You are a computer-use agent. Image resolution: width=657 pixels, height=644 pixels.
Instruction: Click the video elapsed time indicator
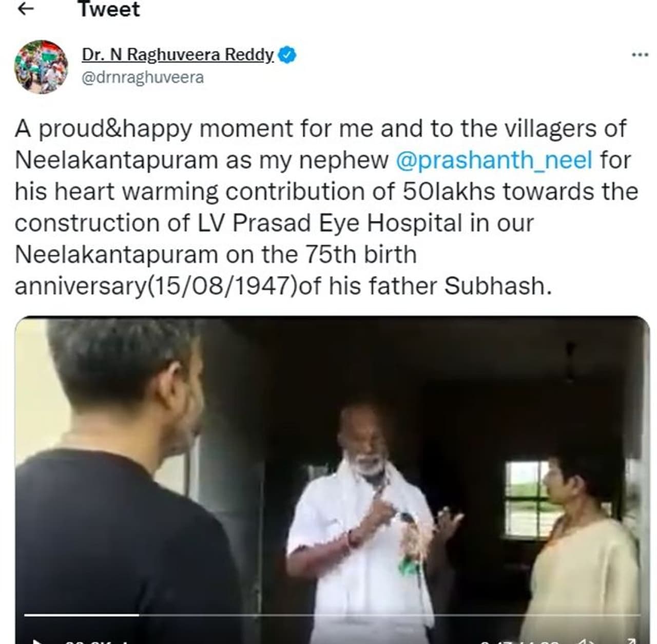(x=519, y=642)
